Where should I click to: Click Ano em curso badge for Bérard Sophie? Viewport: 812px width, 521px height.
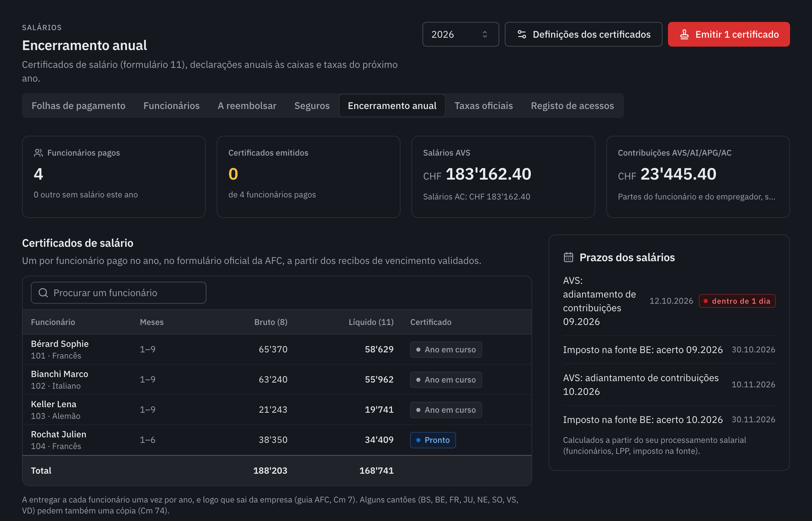(446, 349)
